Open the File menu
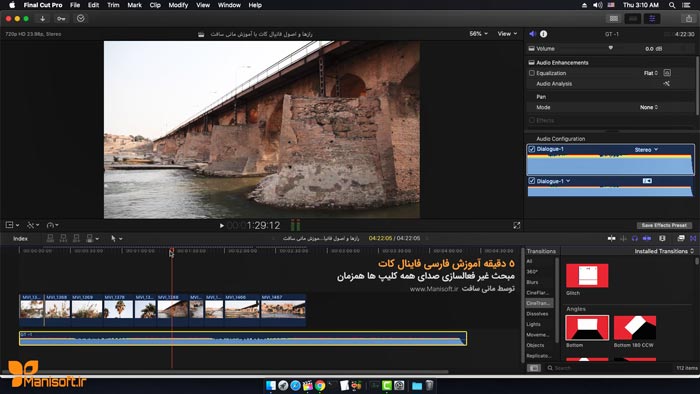 pyautogui.click(x=75, y=5)
